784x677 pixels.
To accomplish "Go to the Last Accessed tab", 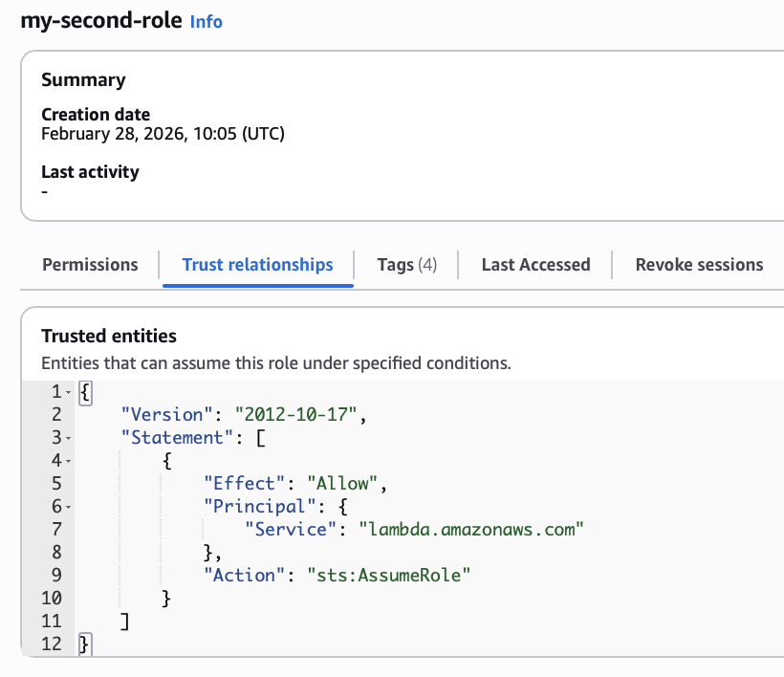I will pyautogui.click(x=535, y=265).
